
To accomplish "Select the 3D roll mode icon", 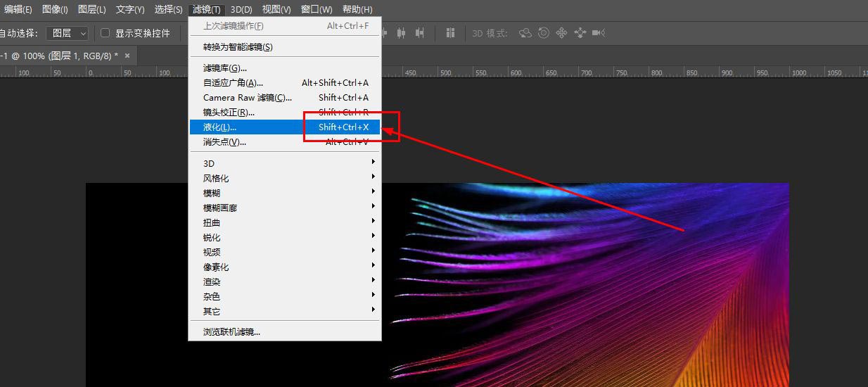I will (544, 33).
